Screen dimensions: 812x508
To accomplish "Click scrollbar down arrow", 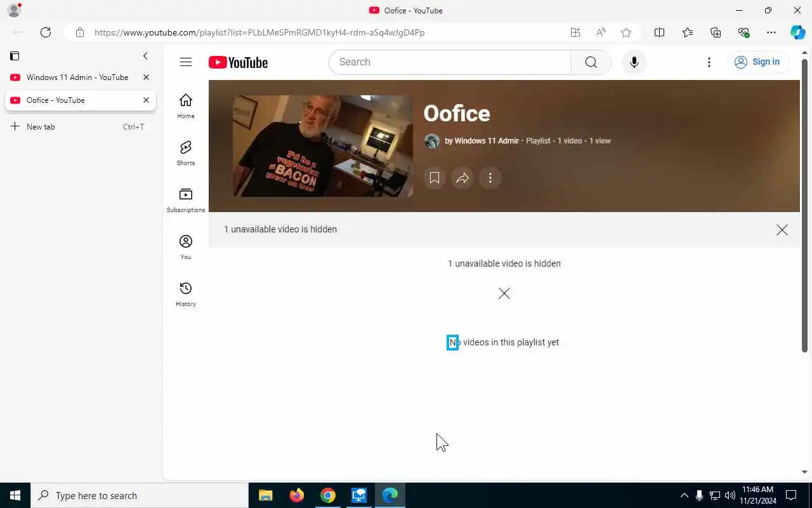I will [804, 472].
